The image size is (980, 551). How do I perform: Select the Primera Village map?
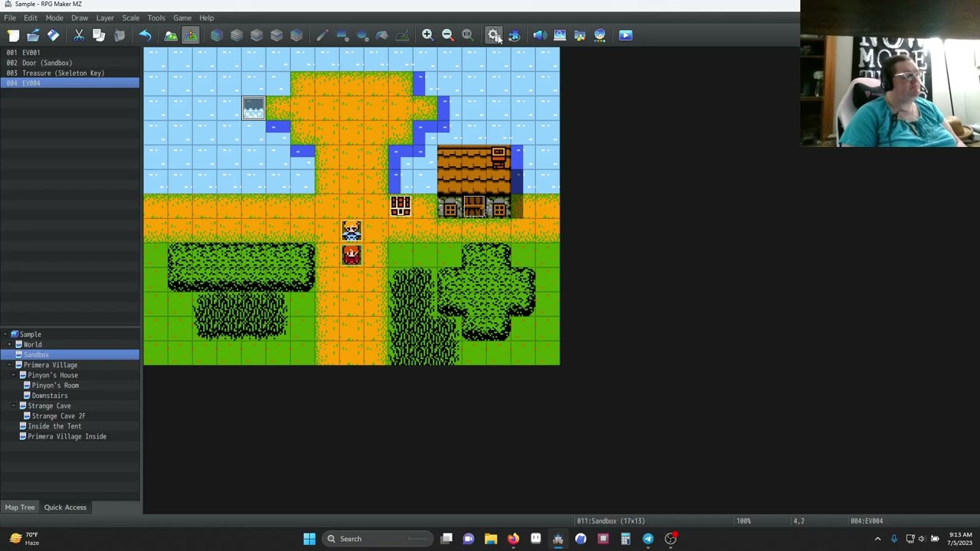pyautogui.click(x=50, y=365)
